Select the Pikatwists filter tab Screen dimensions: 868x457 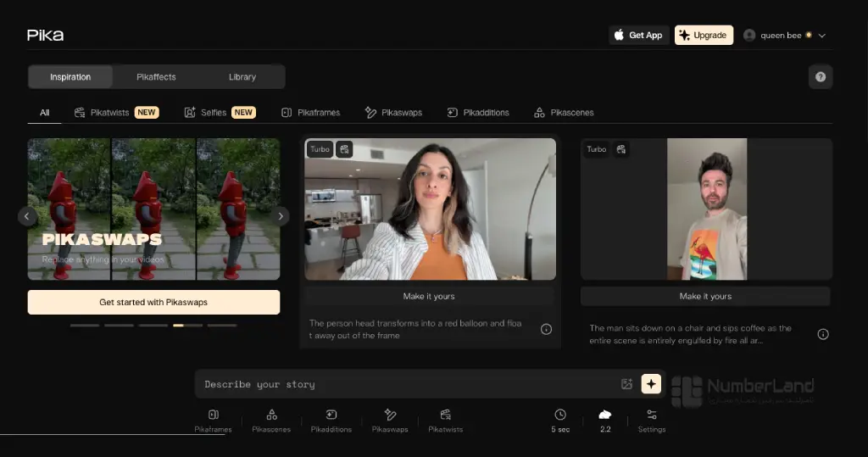(x=116, y=113)
